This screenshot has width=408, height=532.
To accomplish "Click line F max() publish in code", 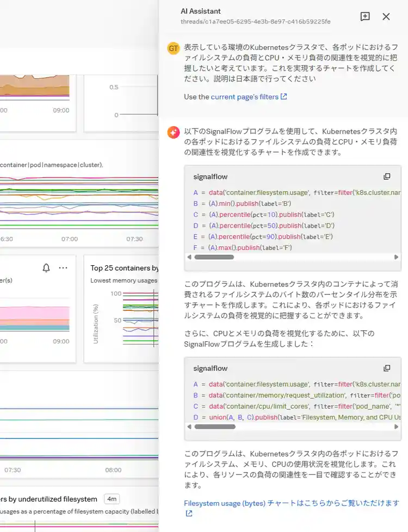I will (x=243, y=248).
